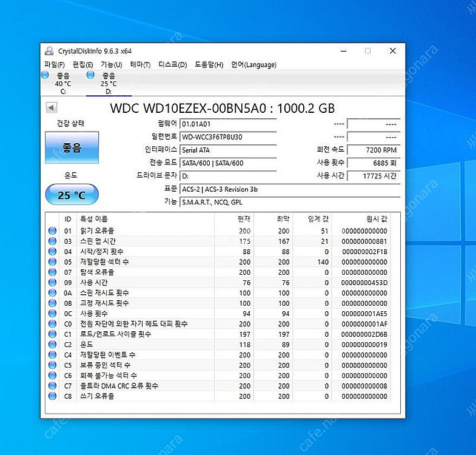Click status orb for attribute 09 사용 시간
Viewport: 476px width, 455px height.
(53, 282)
